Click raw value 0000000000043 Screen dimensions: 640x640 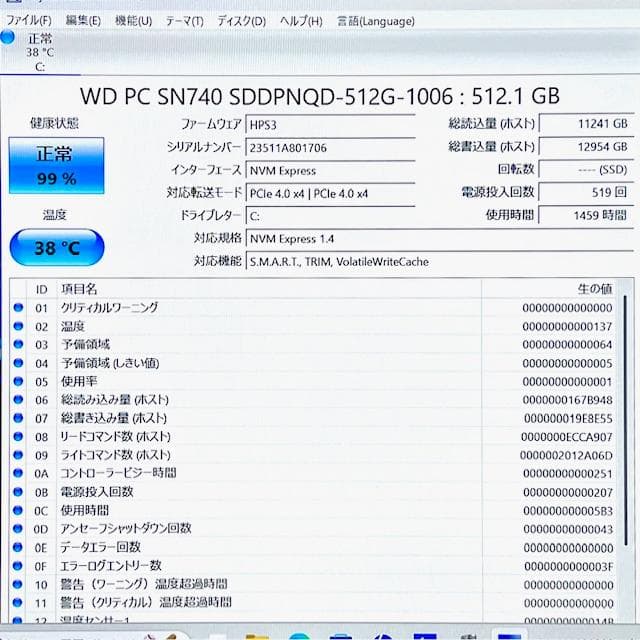568,529
